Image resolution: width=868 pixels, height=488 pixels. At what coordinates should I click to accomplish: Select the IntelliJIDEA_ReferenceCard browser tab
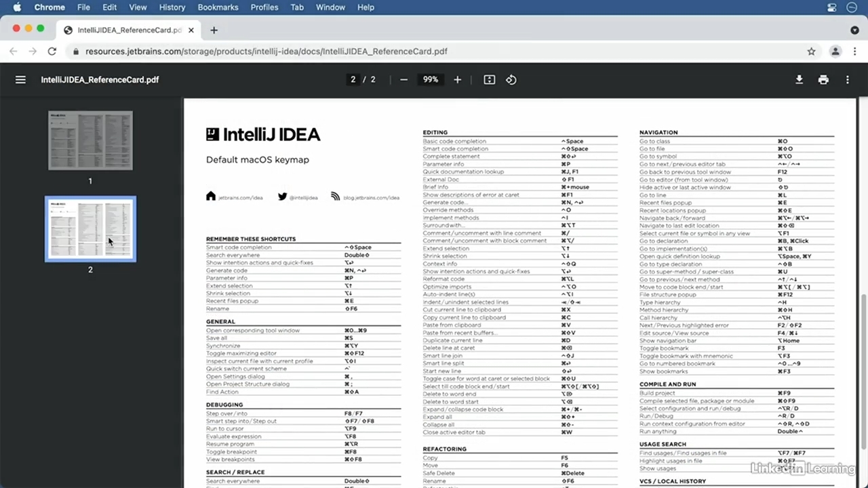[x=129, y=30]
